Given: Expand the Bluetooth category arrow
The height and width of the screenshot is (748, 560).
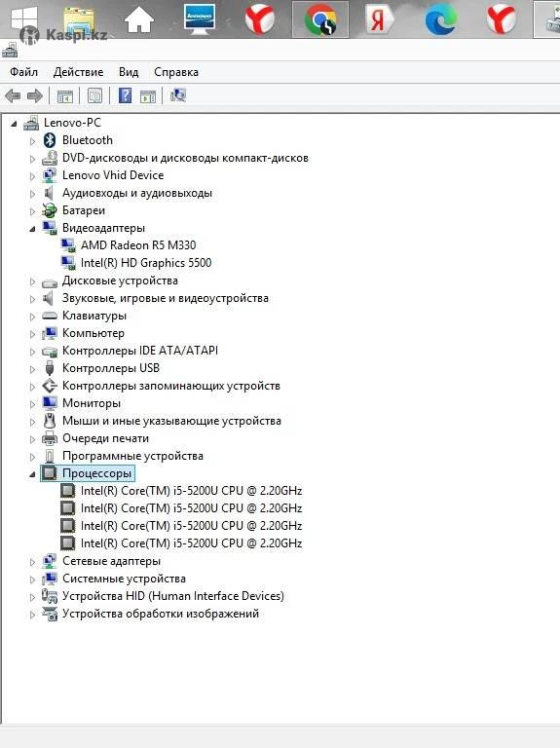Looking at the screenshot, I should tap(32, 141).
